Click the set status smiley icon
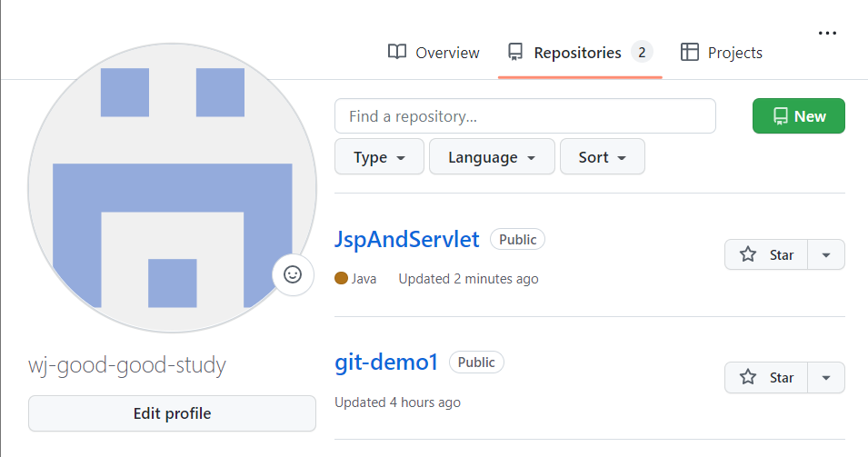Viewport: 868px width, 457px height. (x=293, y=274)
